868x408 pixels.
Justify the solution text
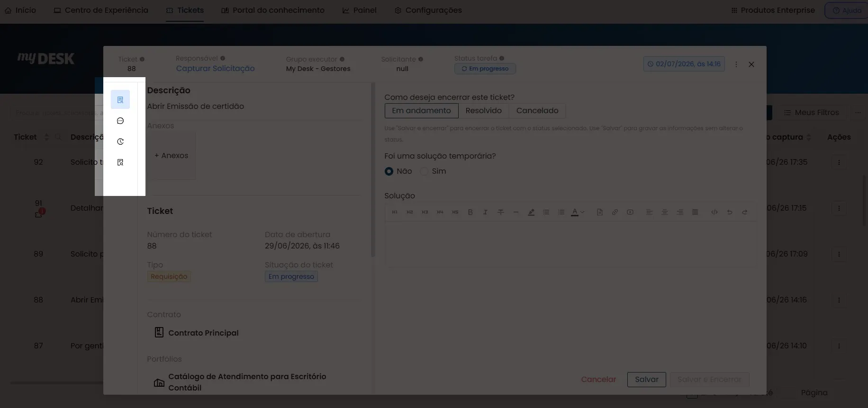click(x=695, y=212)
